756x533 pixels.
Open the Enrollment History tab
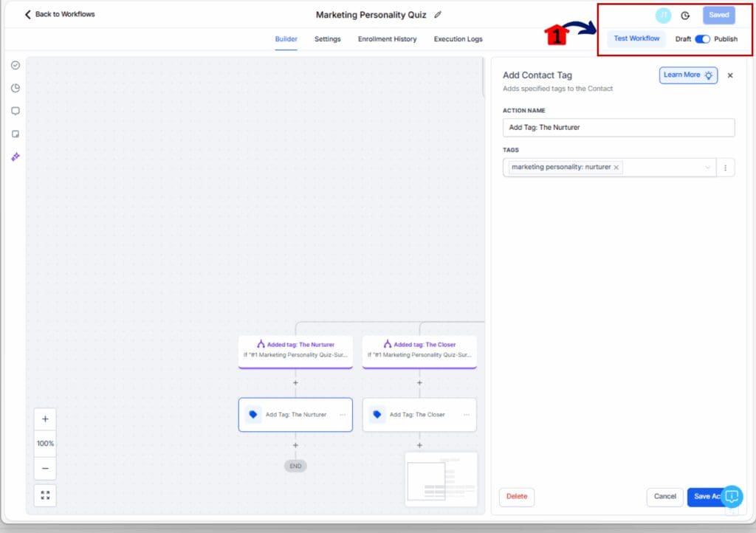387,39
